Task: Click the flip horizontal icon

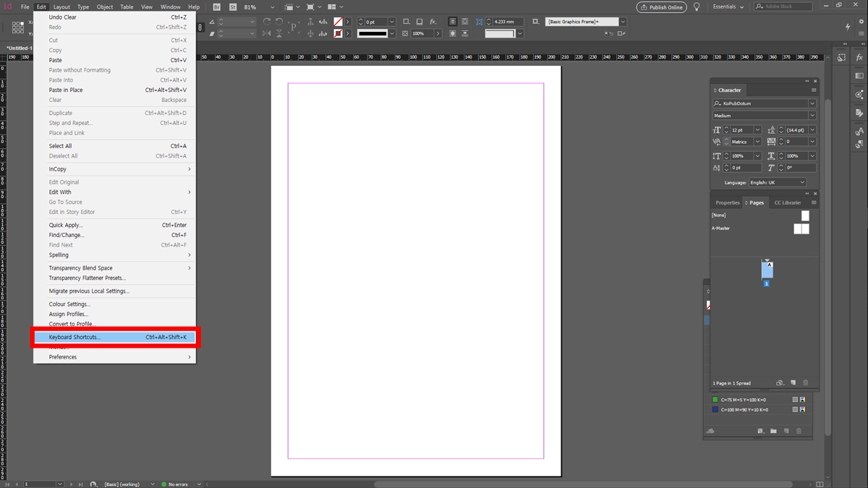Action: point(267,33)
